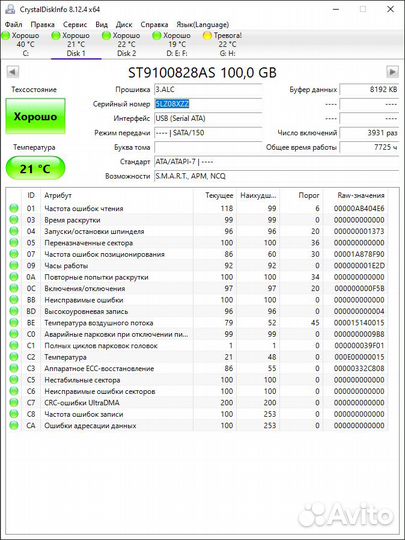
Task: Click the status icon for Нестабильные сектора
Action: (14, 380)
